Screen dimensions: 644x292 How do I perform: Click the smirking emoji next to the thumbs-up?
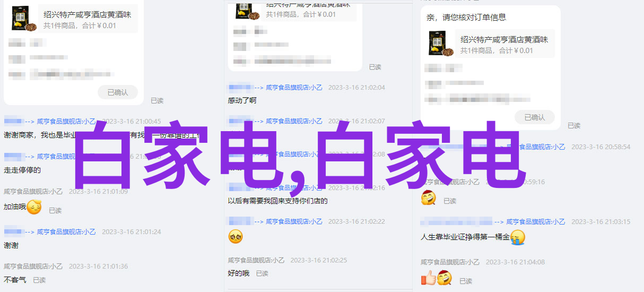coord(444,277)
